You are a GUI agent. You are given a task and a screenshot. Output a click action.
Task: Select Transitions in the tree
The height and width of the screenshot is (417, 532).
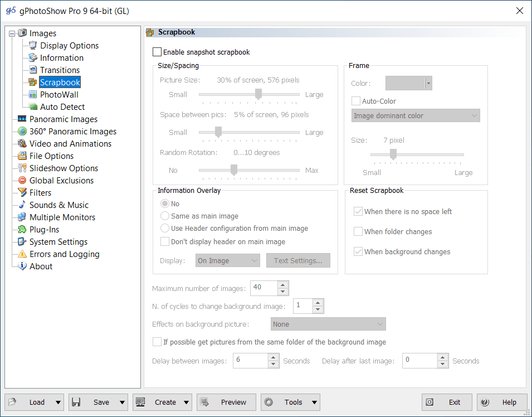click(60, 70)
